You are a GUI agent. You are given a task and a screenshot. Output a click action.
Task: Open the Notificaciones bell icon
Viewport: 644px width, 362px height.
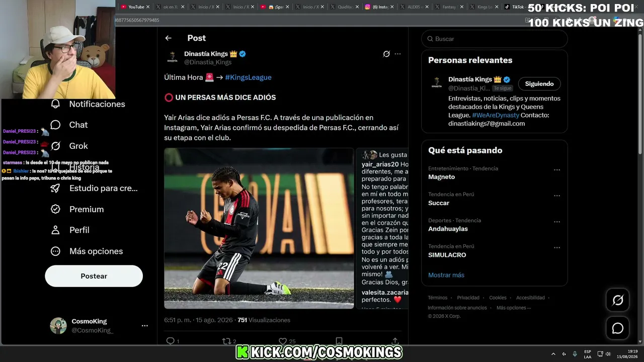(55, 104)
